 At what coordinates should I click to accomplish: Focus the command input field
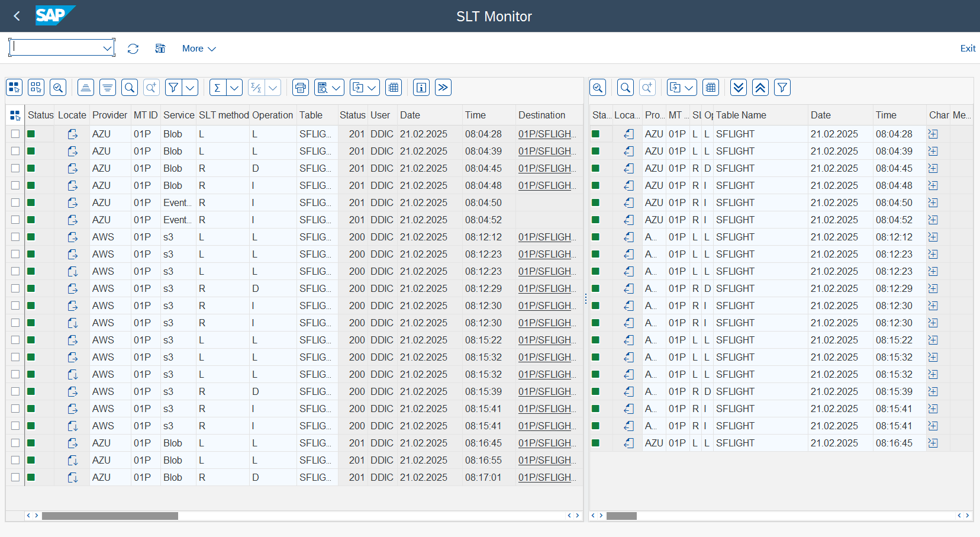pyautogui.click(x=57, y=48)
